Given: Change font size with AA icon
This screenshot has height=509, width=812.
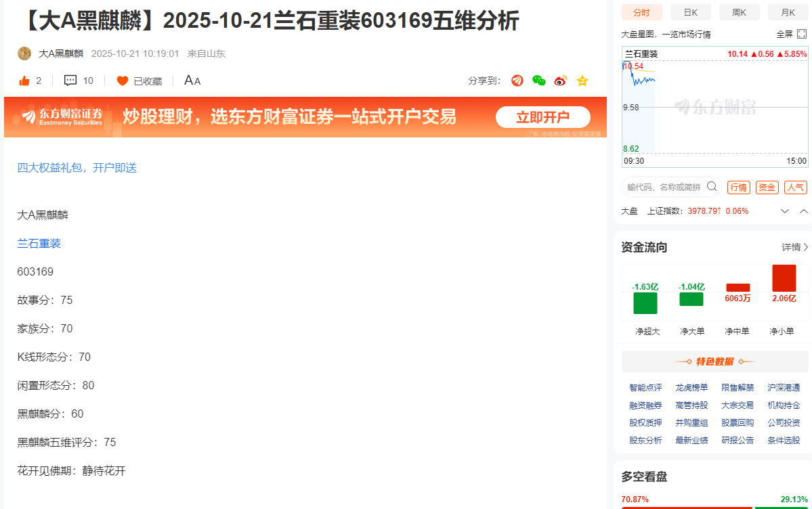Looking at the screenshot, I should click(x=192, y=81).
